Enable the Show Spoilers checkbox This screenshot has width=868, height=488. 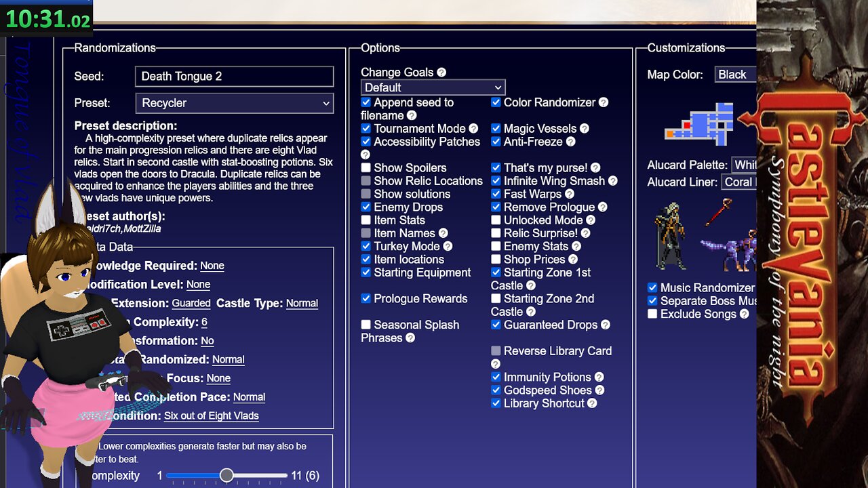click(x=366, y=168)
